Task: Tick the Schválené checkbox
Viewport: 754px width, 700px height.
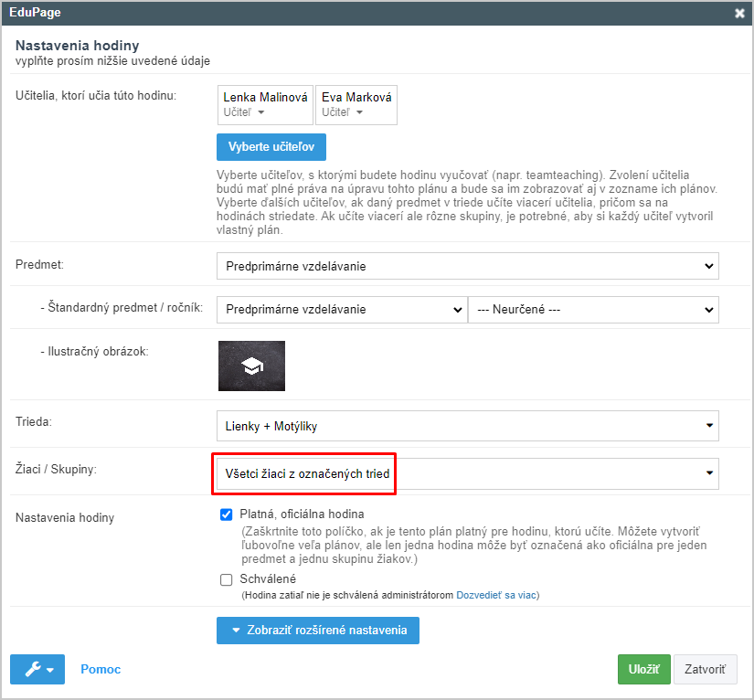Action: 226,579
